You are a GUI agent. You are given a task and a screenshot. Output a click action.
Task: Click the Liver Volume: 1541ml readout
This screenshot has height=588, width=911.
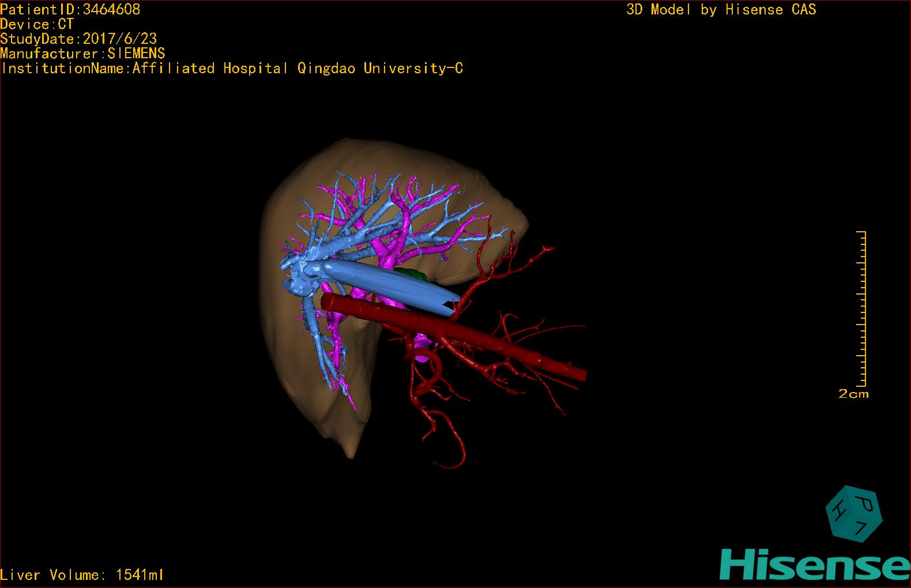click(x=82, y=575)
